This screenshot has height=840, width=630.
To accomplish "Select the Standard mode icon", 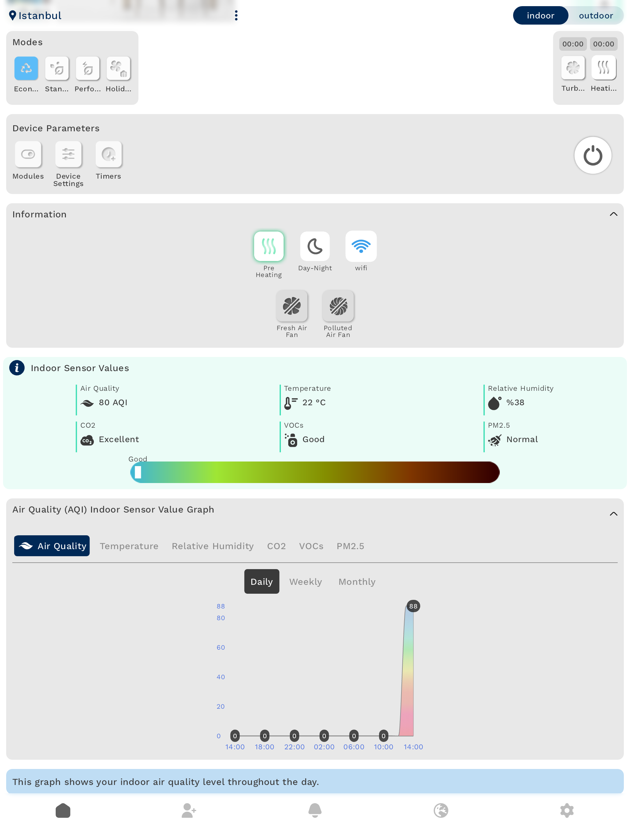I will [x=57, y=68].
